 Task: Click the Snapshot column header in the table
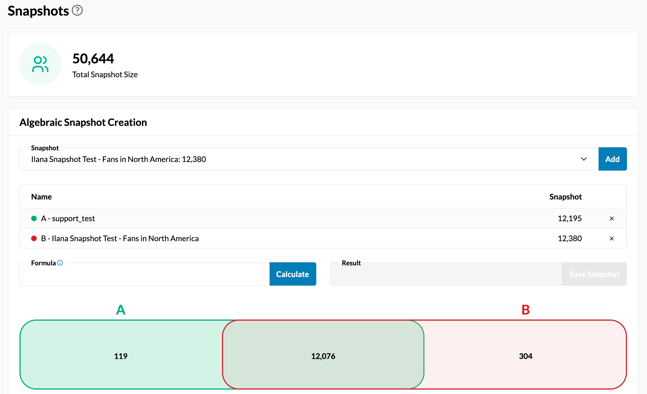coord(565,197)
